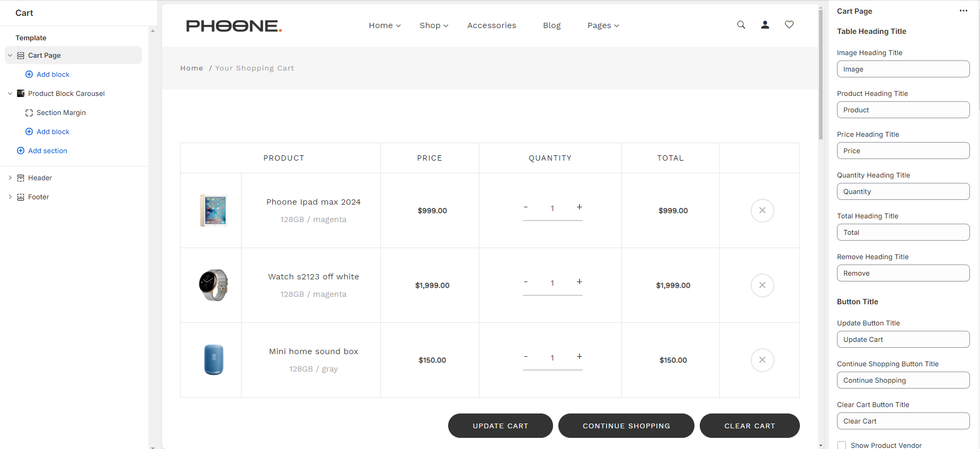Open the Home dropdown menu

[x=385, y=25]
